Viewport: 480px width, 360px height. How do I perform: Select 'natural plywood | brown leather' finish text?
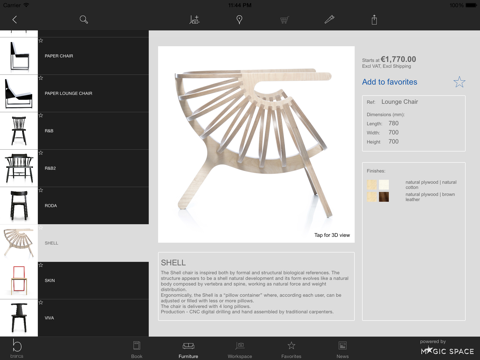tap(430, 197)
